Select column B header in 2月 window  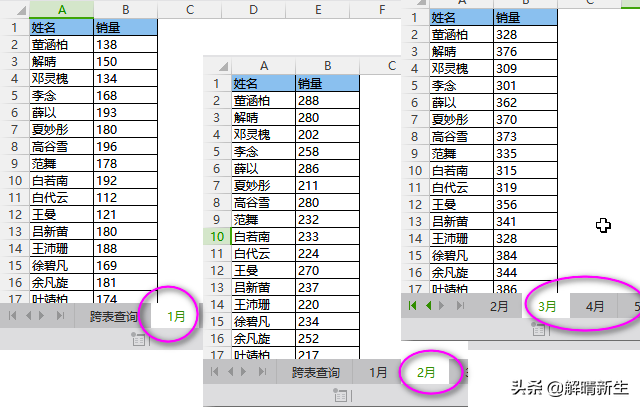[328, 66]
